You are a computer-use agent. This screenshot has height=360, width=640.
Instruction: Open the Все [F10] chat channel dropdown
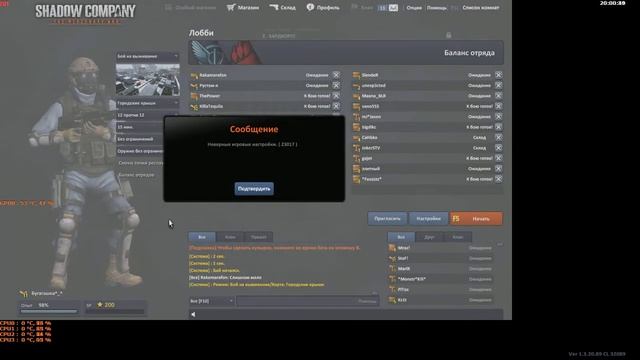click(211, 301)
